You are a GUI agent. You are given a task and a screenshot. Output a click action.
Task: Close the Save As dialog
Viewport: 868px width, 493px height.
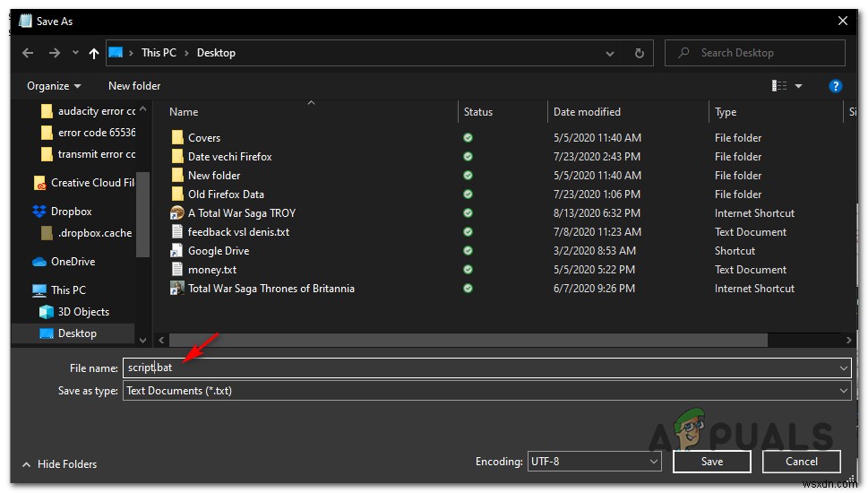point(843,21)
